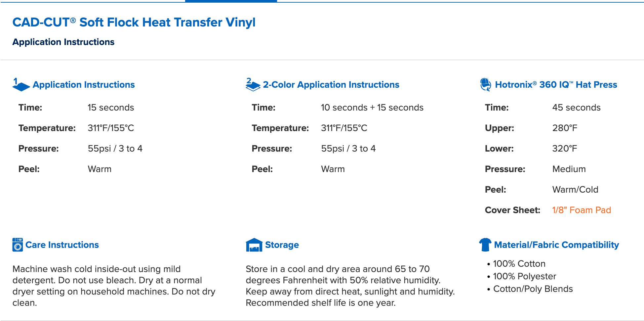This screenshot has height=321, width=644.
Task: Click the Hotronix hat press cap icon
Action: 485,85
